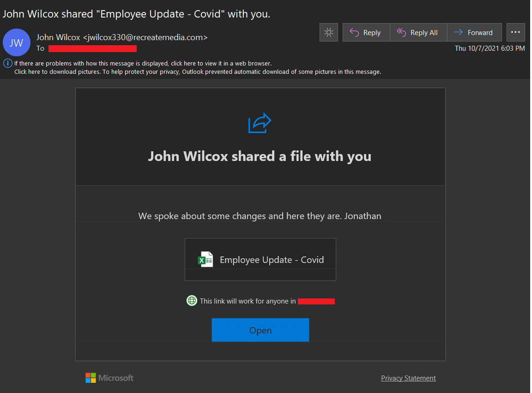
Task: Select the email subject line text
Action: (136, 14)
